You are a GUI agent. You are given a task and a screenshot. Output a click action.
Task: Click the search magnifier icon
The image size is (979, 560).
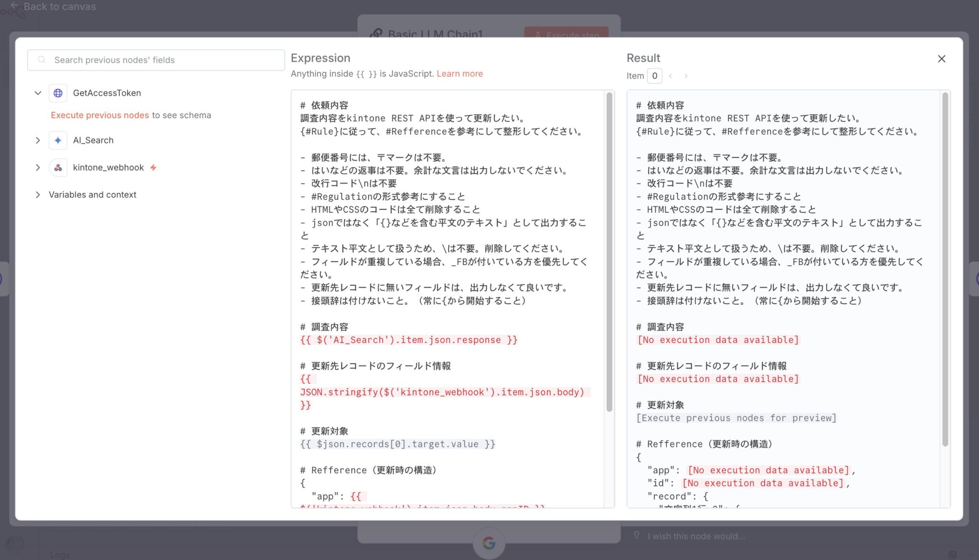pos(42,60)
